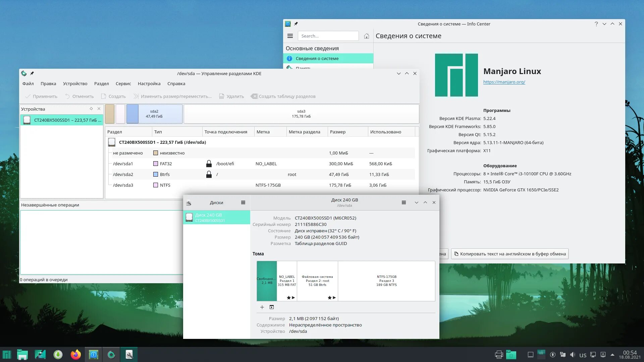
Task: Open the drive options menu for Диск 240 GB
Action: click(x=404, y=203)
